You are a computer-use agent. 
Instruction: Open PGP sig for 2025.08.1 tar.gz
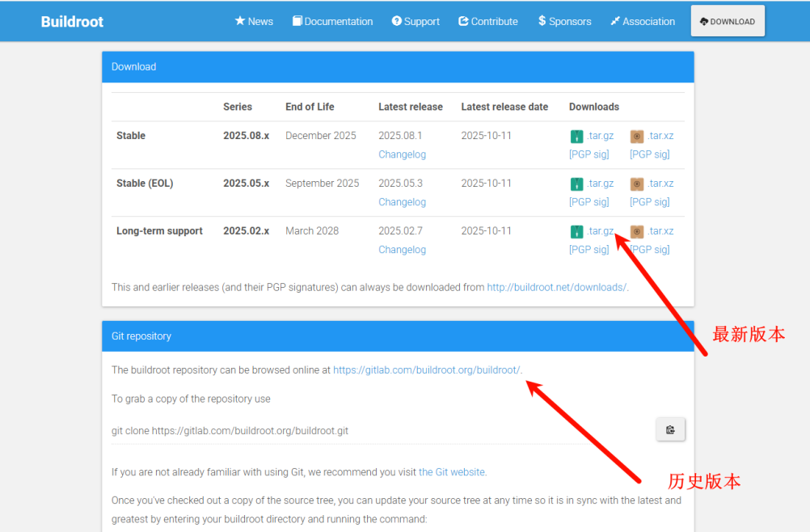pyautogui.click(x=589, y=154)
